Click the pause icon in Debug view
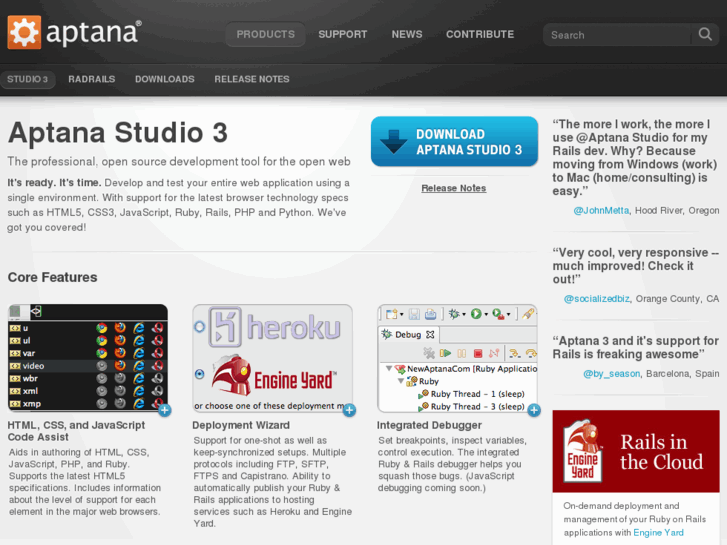 point(462,353)
